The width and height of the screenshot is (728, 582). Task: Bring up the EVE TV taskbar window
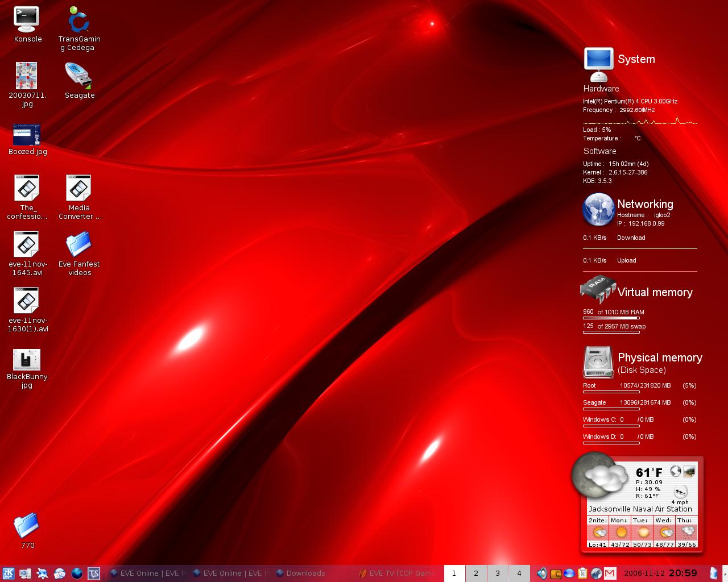point(398,573)
